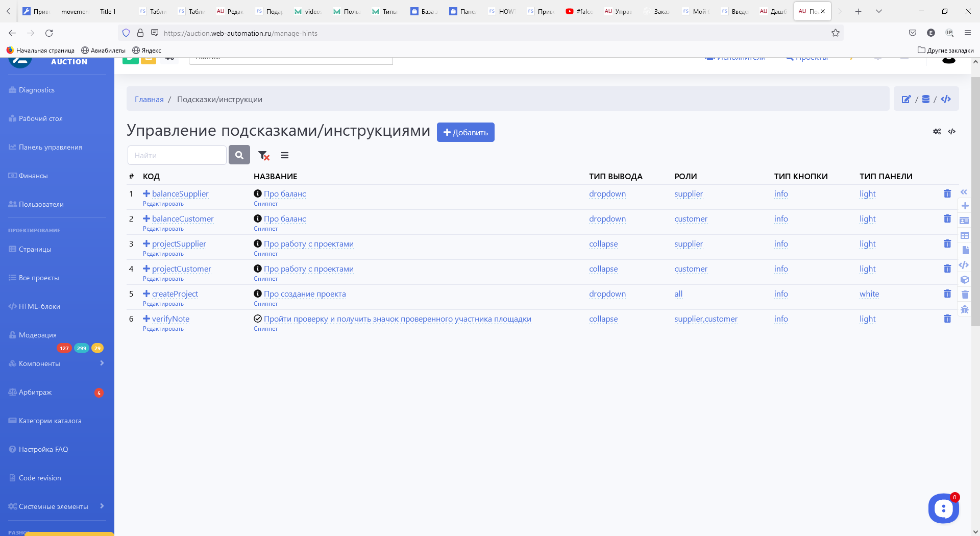
Task: Delete the balanceSupplier row via trash icon
Action: (x=947, y=194)
